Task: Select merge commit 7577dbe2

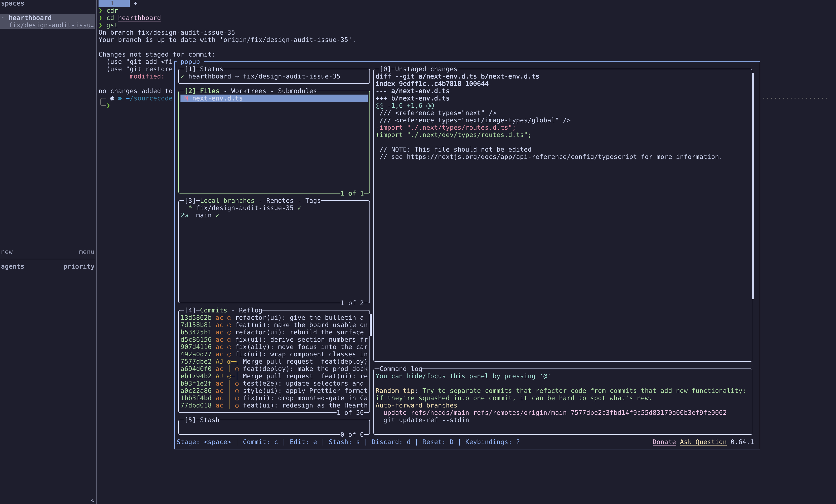Action: 274,362
